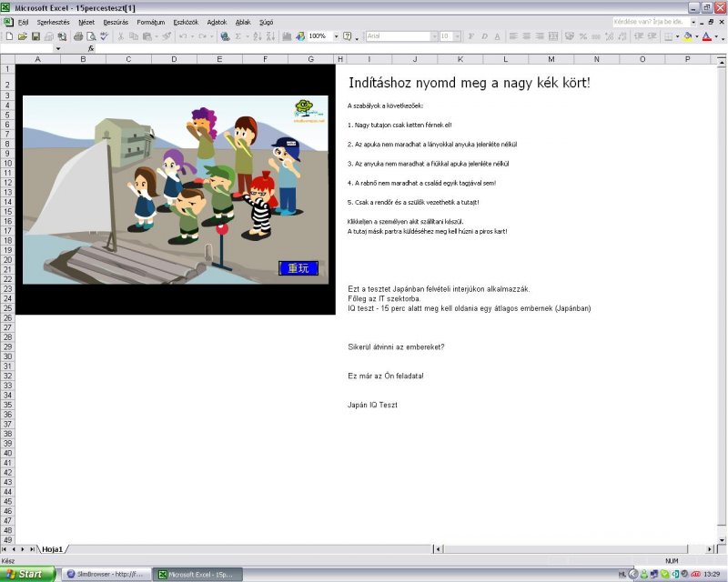Click the taskbar clock showing 13:29
The width and height of the screenshot is (728, 582).
point(712,575)
